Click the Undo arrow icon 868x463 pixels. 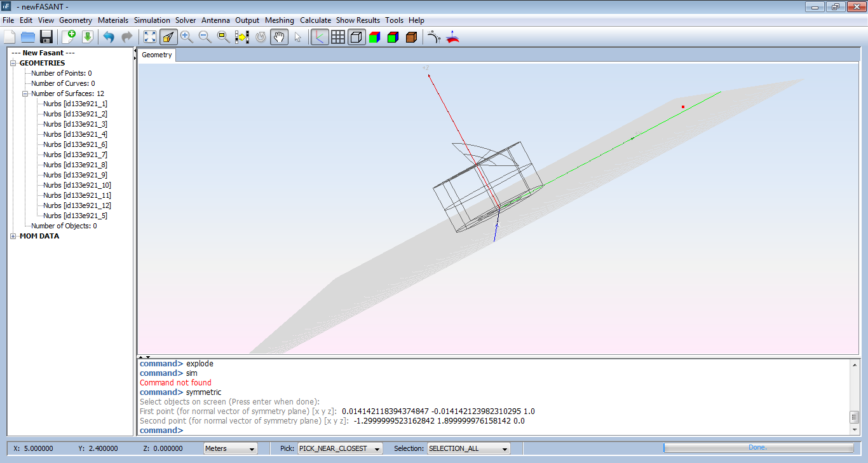(x=109, y=37)
